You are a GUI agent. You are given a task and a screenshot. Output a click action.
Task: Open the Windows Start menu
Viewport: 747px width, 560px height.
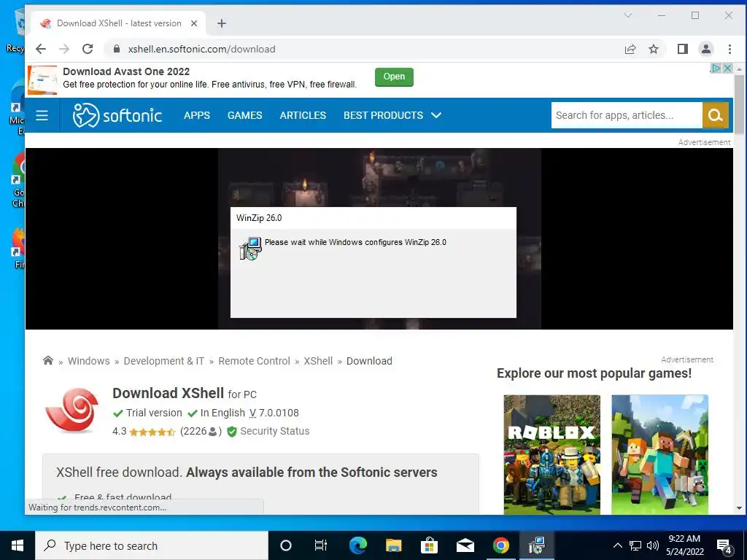[18, 545]
